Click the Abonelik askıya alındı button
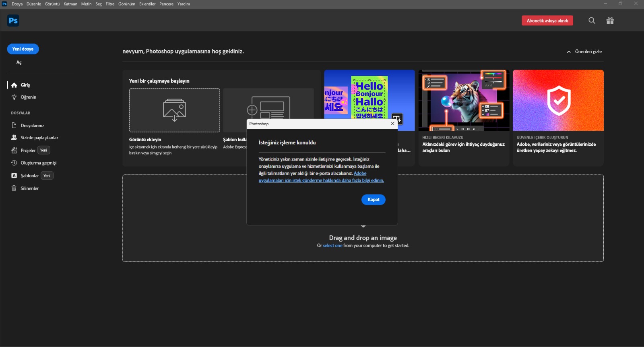Viewport: 644px width, 347px height. point(547,21)
